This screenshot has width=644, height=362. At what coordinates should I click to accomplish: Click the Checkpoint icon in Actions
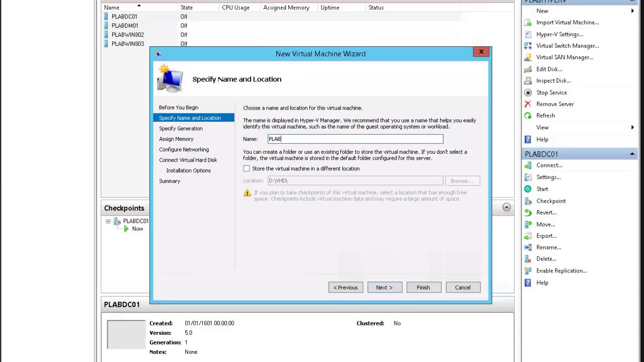click(528, 201)
